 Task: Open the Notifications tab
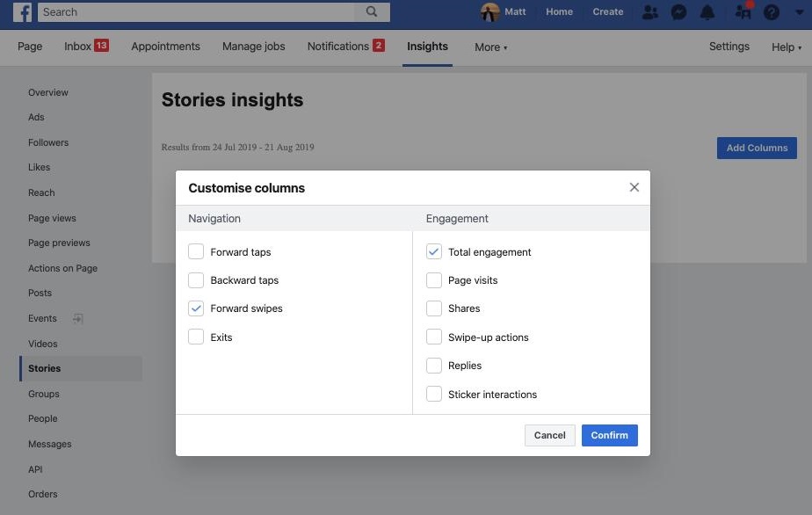coord(338,47)
